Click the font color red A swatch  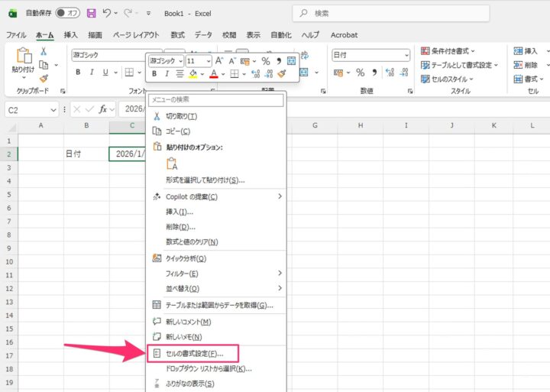tap(213, 74)
